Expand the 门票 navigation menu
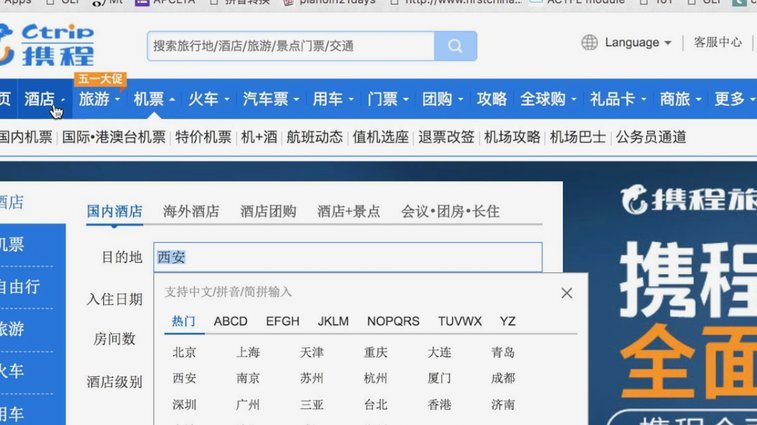The width and height of the screenshot is (757, 425). point(388,99)
